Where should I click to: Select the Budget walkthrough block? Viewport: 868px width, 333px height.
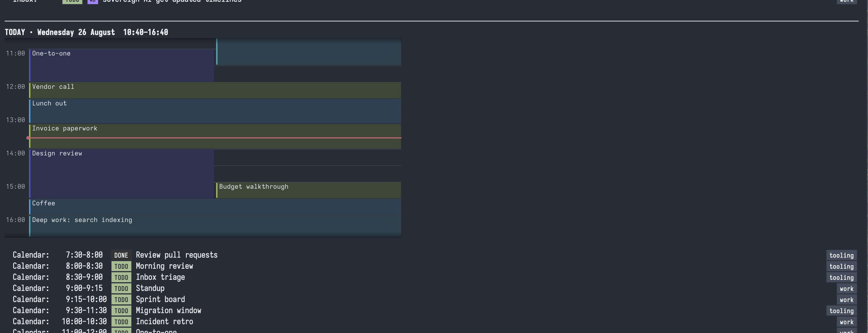(x=309, y=190)
